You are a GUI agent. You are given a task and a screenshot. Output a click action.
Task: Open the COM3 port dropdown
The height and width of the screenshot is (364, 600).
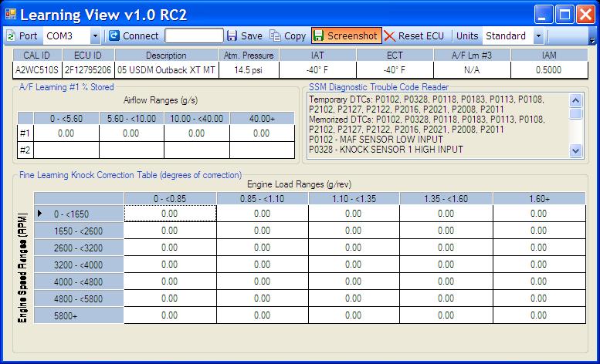click(95, 36)
